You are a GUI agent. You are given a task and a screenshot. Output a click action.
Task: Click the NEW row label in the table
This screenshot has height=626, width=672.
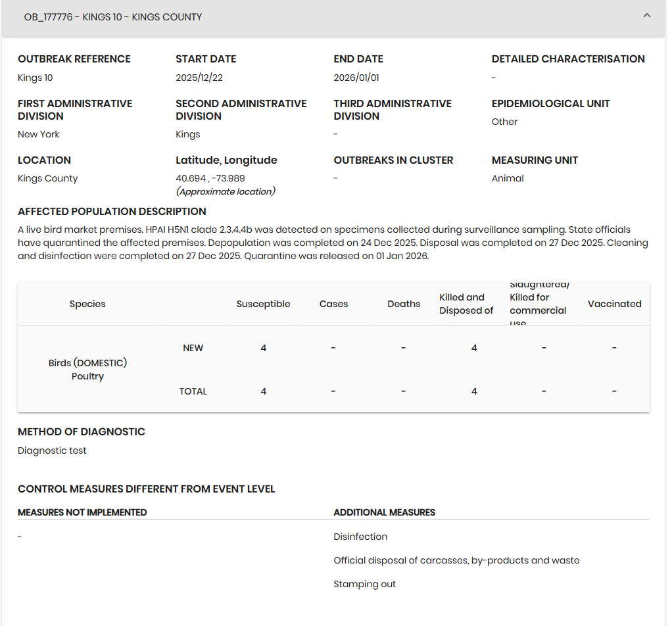193,348
